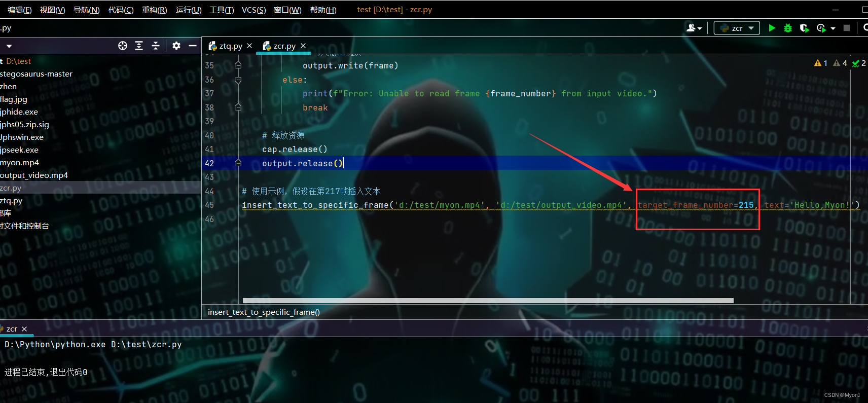Toggle fold marker on line 35
Screen dimensions: 868x403
click(238, 65)
